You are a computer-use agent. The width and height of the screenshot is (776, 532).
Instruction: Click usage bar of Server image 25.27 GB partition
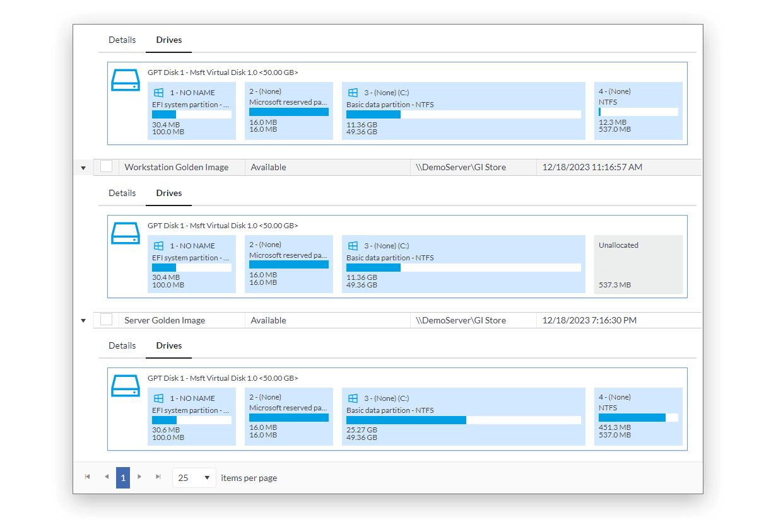463,420
